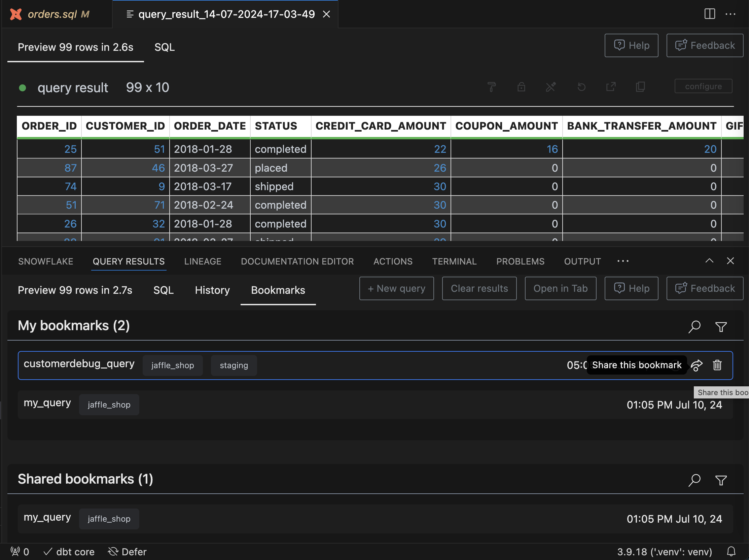Screen dimensions: 749x560
Task: Sort by the COUPON_AMOUNT column header
Action: pyautogui.click(x=506, y=126)
